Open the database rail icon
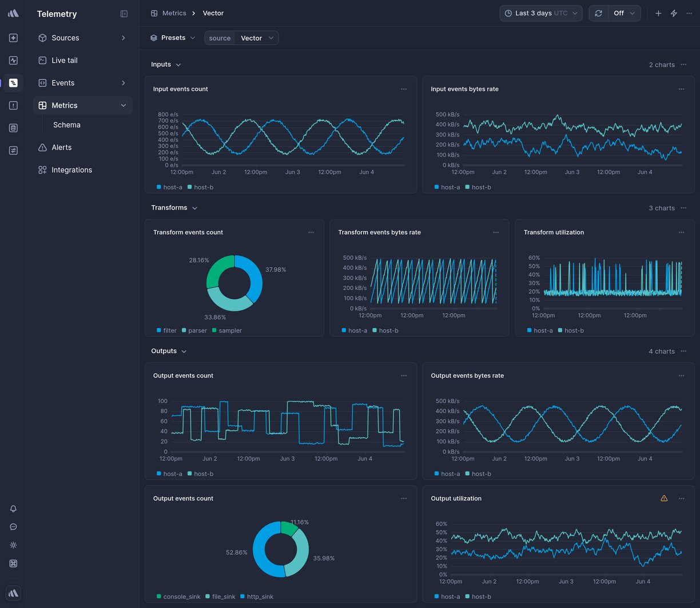 click(x=13, y=128)
